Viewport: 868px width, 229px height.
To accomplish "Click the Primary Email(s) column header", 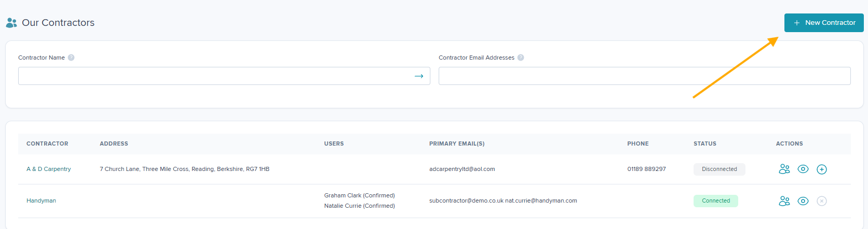I will click(457, 144).
